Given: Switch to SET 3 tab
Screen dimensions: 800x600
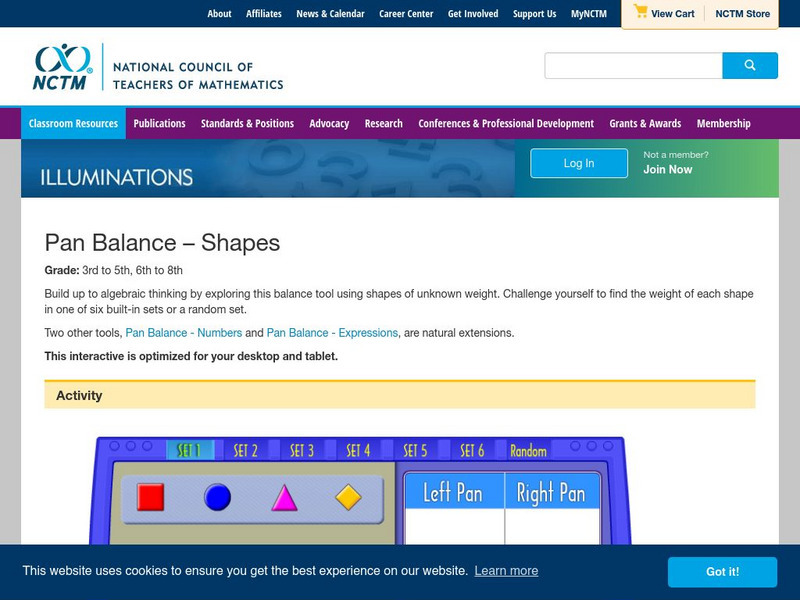Looking at the screenshot, I should coord(302,451).
